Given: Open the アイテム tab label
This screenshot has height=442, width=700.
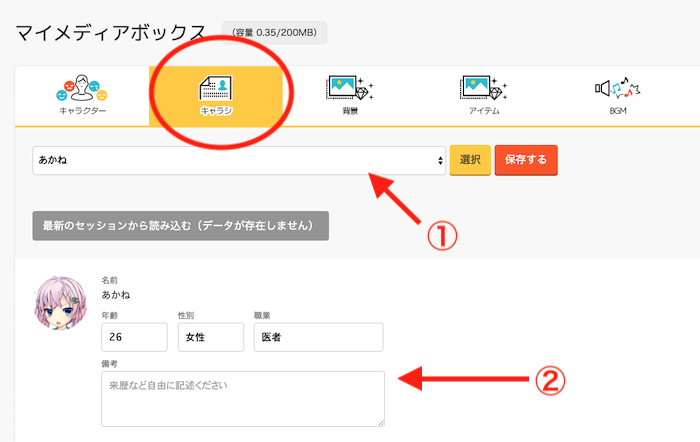Looking at the screenshot, I should [483, 111].
